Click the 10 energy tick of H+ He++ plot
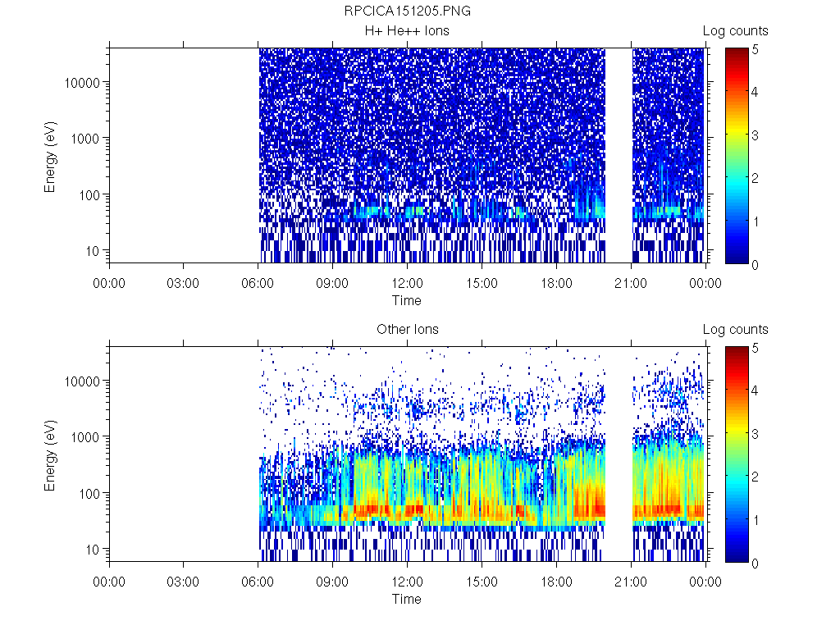 pos(92,251)
